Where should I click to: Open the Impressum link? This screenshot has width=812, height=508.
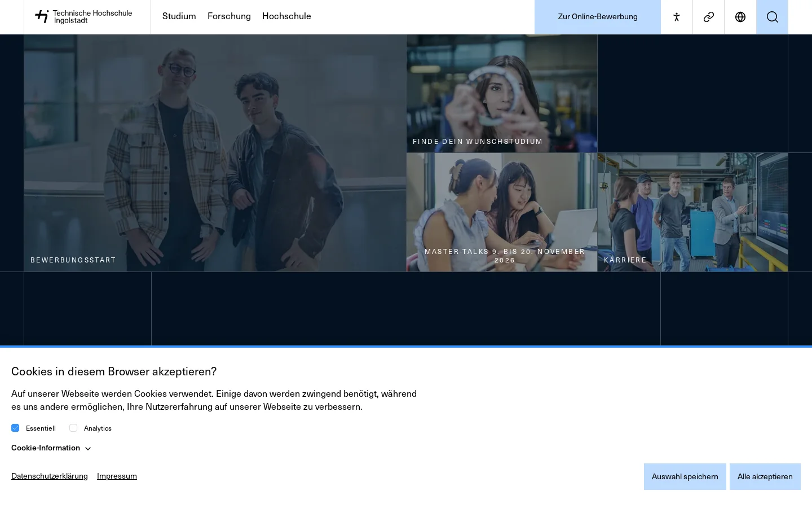pos(117,476)
